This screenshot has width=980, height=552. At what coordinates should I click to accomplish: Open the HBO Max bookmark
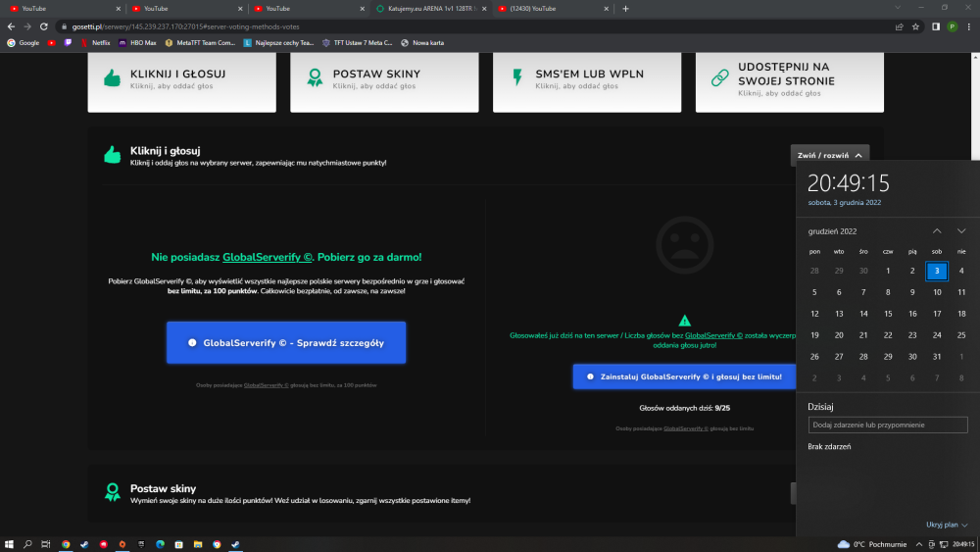point(137,43)
